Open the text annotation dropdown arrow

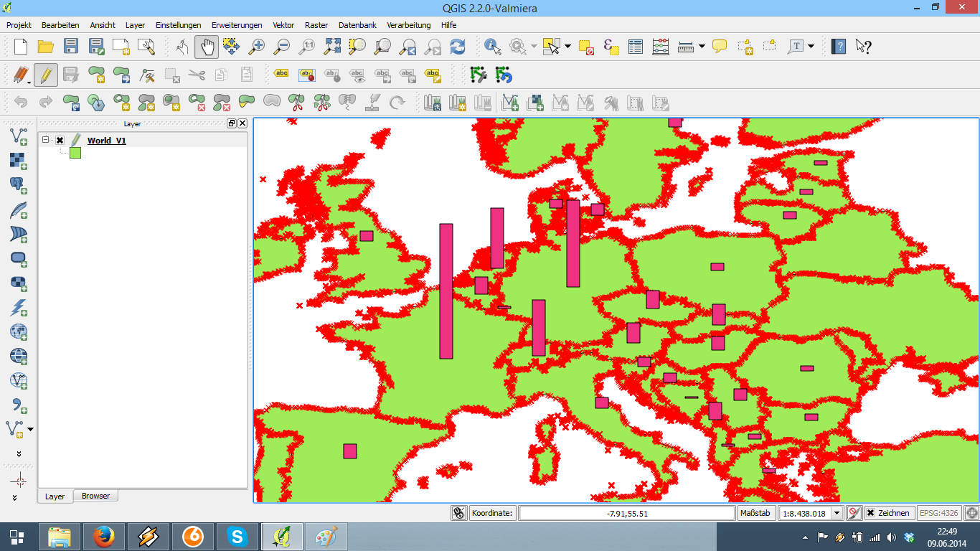[811, 47]
